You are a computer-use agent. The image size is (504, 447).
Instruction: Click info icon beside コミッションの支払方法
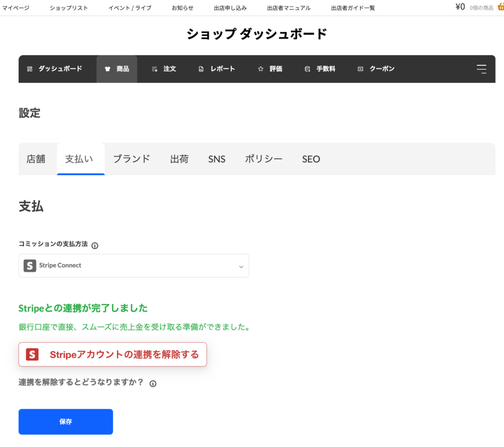point(95,245)
